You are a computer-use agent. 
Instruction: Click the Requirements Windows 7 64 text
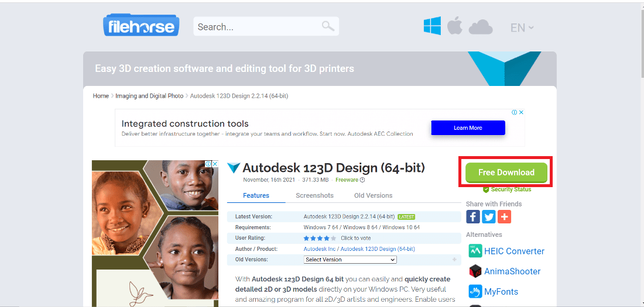(361, 227)
